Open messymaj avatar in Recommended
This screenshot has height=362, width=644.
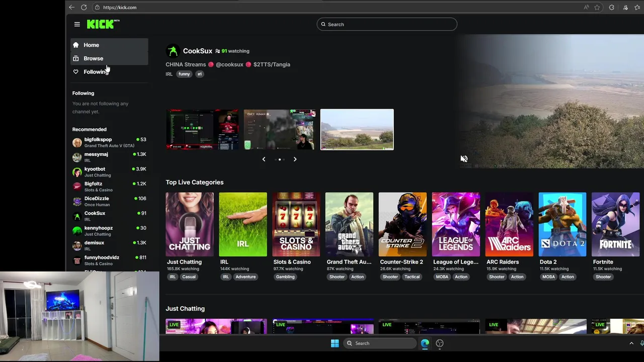(x=77, y=157)
